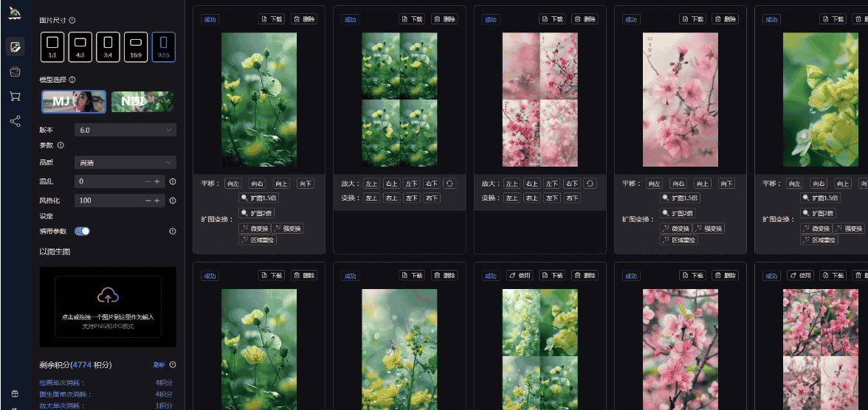Toggle the 携带参数 switch
The image size is (868, 410).
(x=82, y=231)
